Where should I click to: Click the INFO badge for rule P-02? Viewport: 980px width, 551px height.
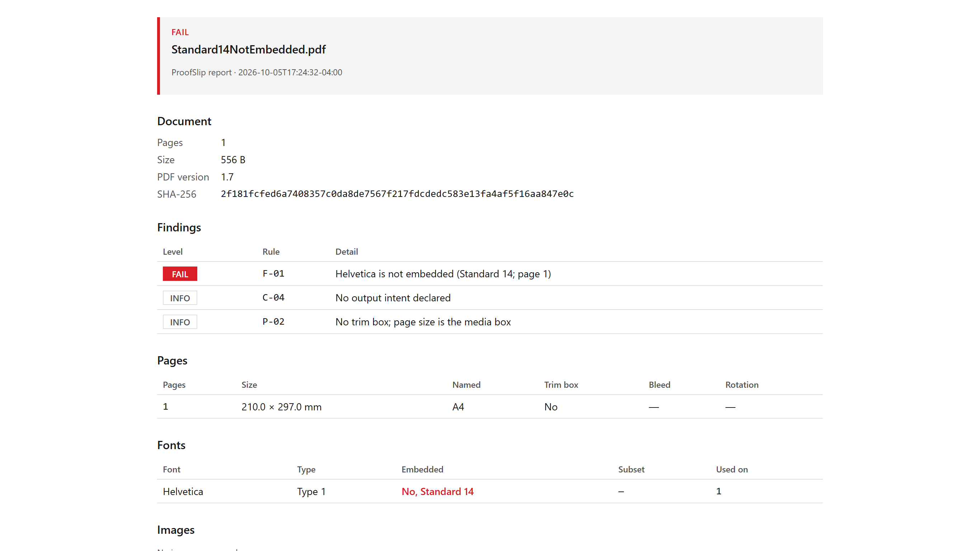point(180,322)
